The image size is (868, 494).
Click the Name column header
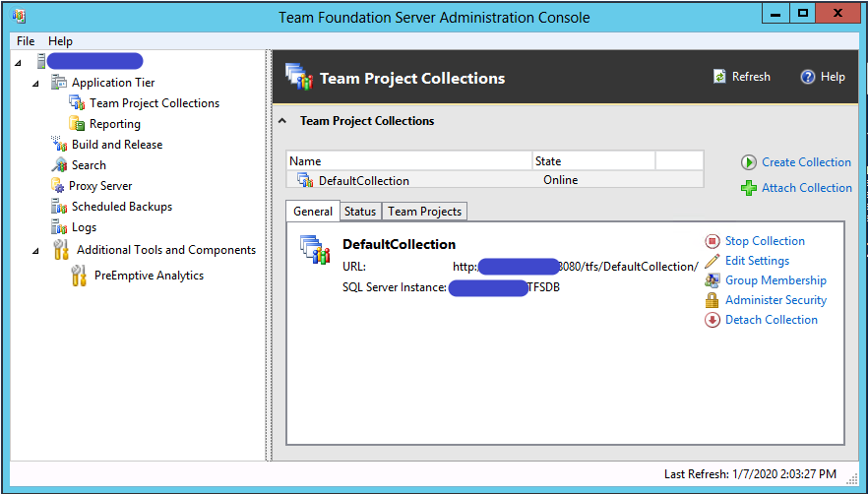(409, 161)
